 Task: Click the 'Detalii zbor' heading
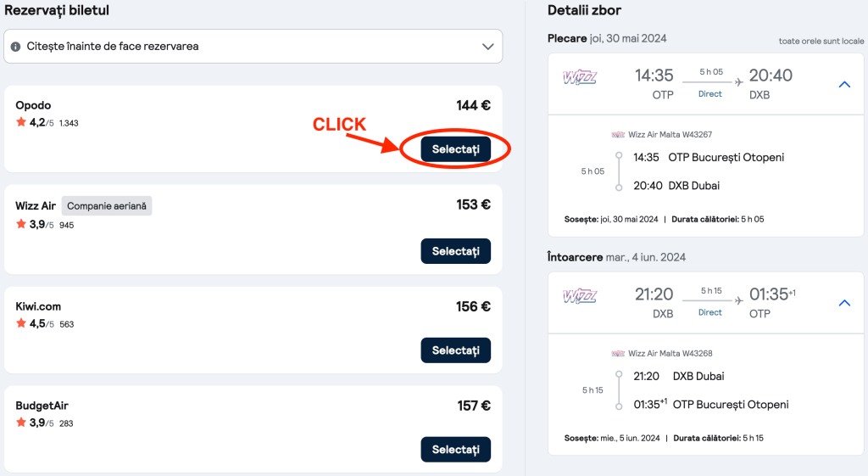click(x=584, y=10)
